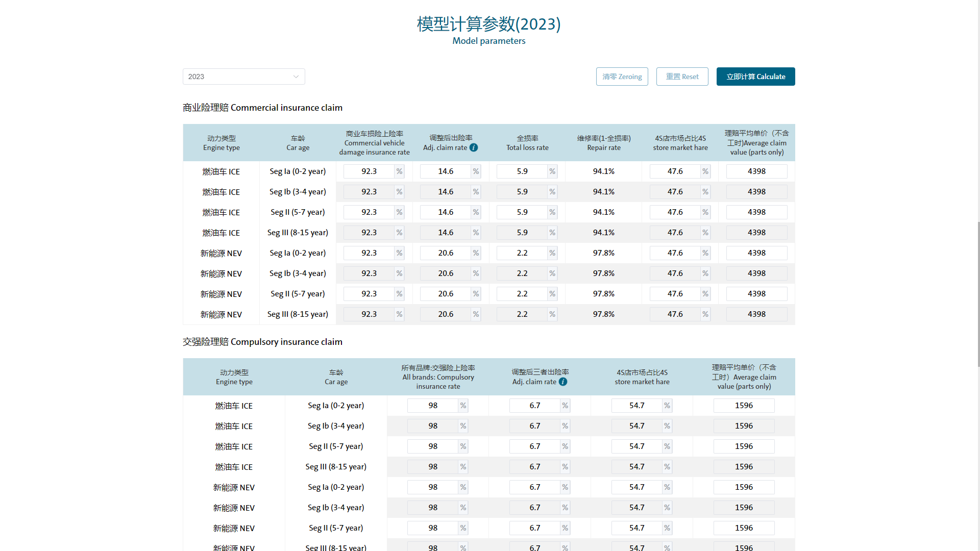Edit Total loss rate for NEV Seg III

522,314
